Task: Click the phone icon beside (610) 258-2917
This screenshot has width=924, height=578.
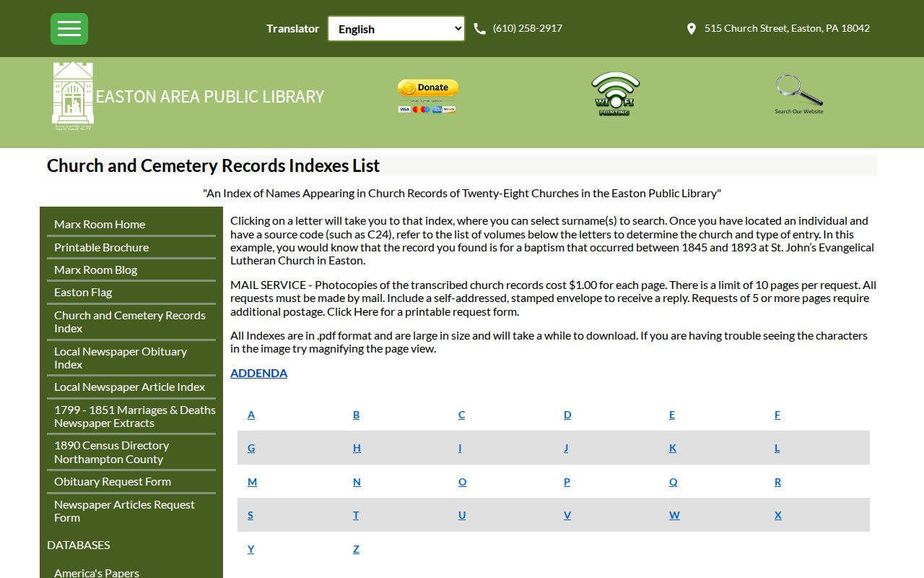Action: [479, 29]
